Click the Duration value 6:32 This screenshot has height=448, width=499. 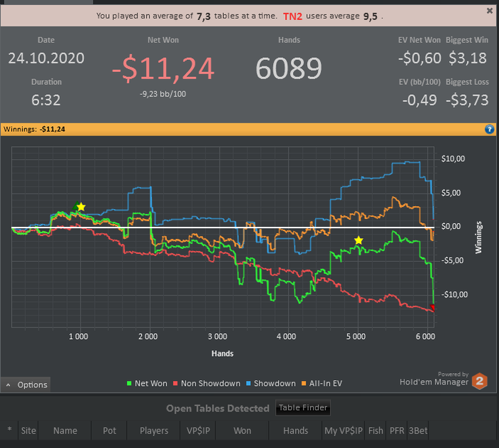pos(46,101)
